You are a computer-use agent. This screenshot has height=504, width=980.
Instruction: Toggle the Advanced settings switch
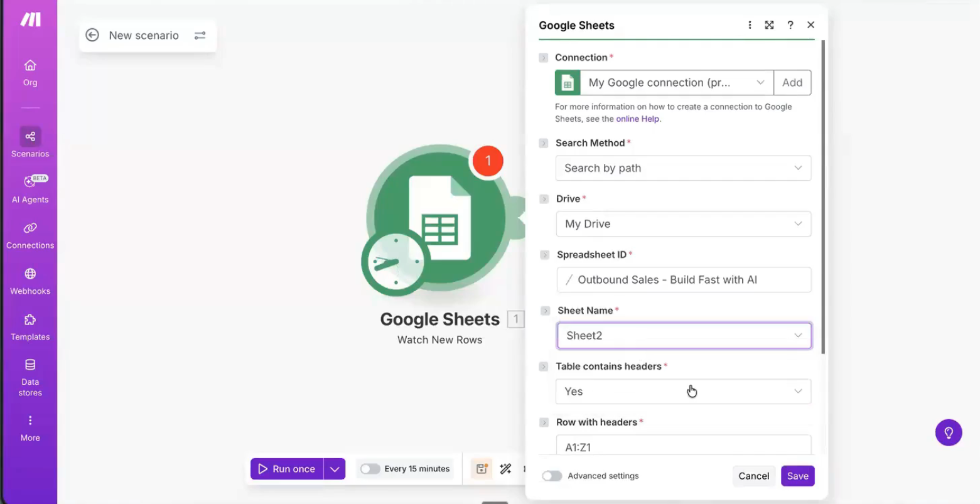click(x=552, y=476)
